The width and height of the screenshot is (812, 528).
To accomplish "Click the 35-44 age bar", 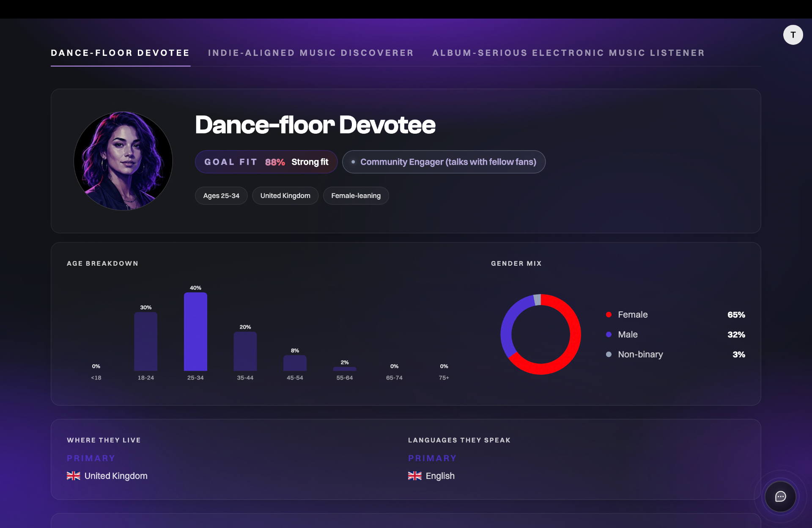I will click(245, 352).
